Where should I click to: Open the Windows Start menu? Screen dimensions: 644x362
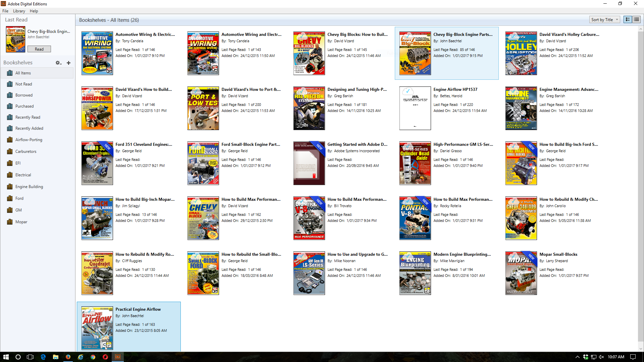(6, 357)
